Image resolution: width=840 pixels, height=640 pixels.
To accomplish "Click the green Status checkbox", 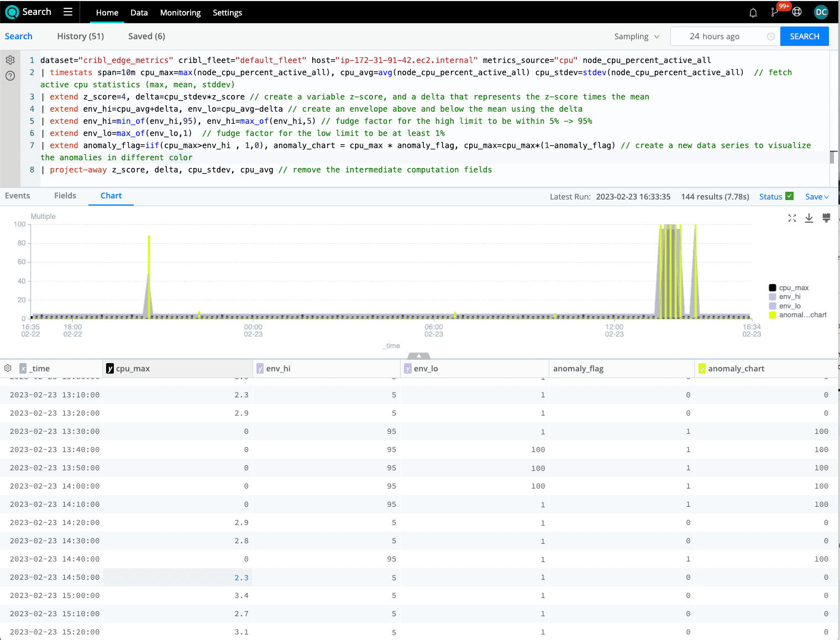I will tap(789, 196).
